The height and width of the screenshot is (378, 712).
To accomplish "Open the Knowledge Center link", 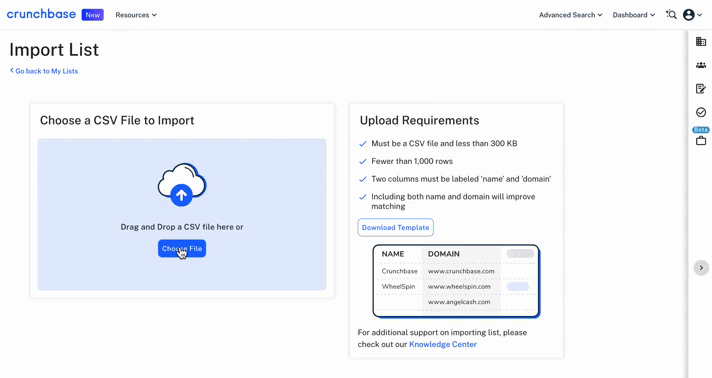I will point(443,344).
